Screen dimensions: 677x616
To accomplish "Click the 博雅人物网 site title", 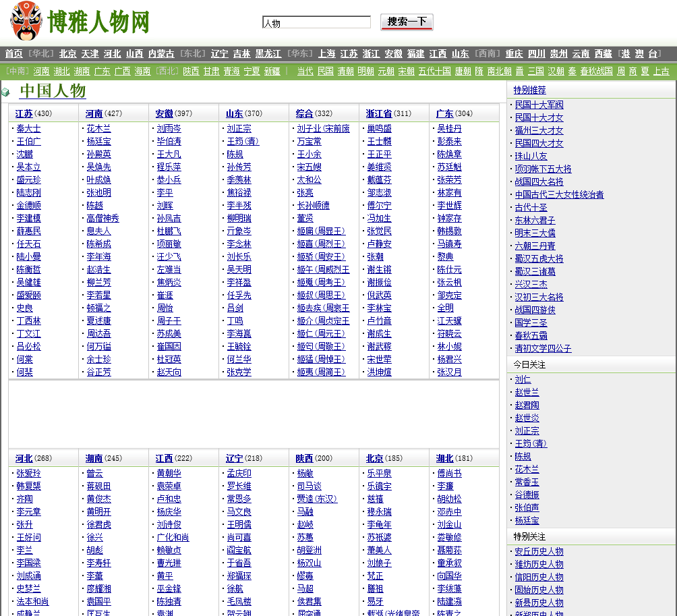I will tap(98, 22).
